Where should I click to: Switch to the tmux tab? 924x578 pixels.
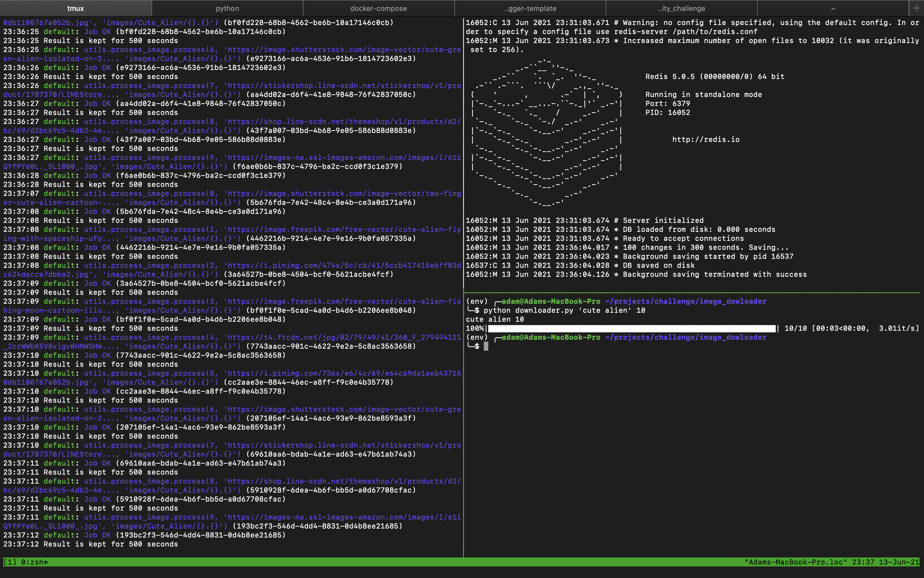[76, 8]
